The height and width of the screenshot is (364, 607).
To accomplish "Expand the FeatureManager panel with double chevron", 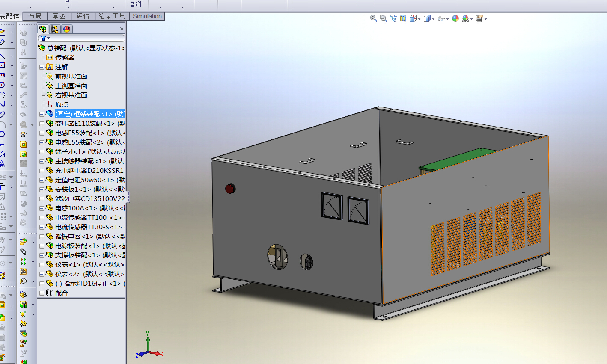I will pyautogui.click(x=122, y=29).
